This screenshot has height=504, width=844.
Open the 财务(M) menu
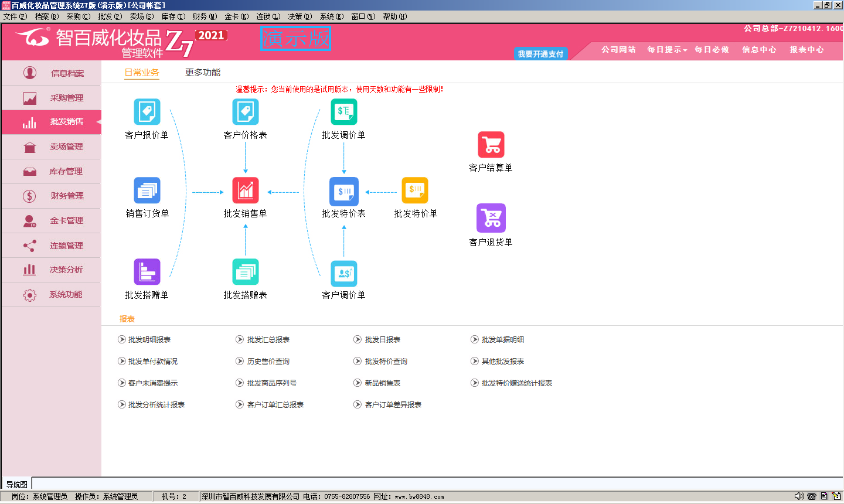click(x=205, y=16)
